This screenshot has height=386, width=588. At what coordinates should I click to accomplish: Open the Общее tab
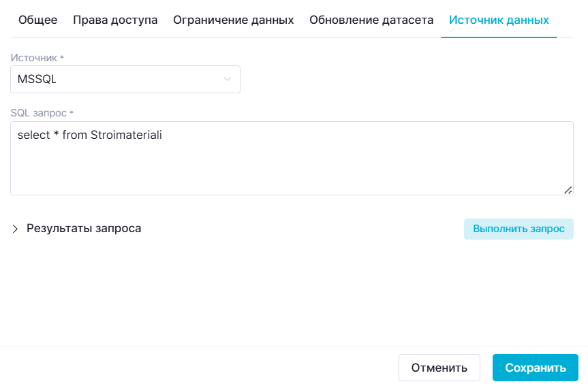coord(37,20)
